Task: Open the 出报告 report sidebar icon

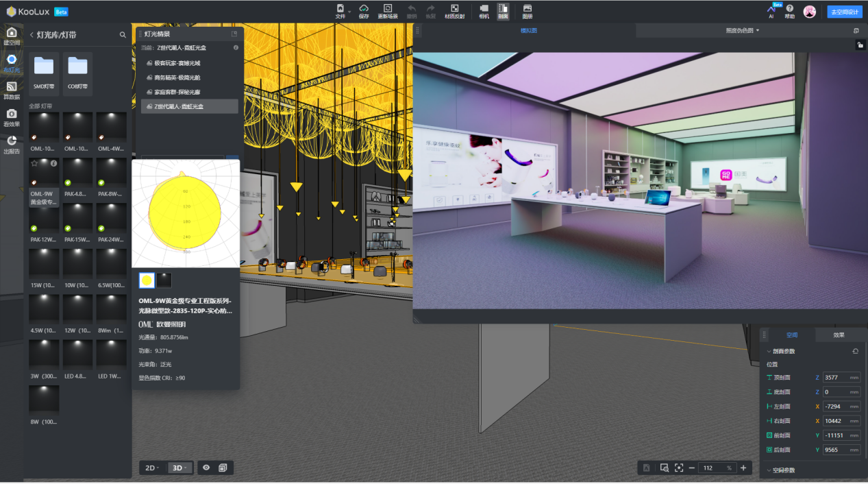Action: [12, 144]
